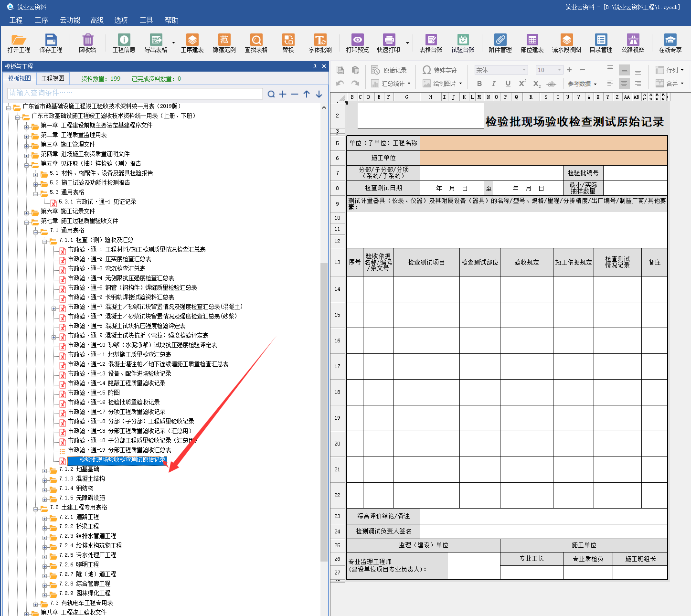The image size is (691, 616).
Task: Click the 原始记录 button
Action: click(x=389, y=70)
